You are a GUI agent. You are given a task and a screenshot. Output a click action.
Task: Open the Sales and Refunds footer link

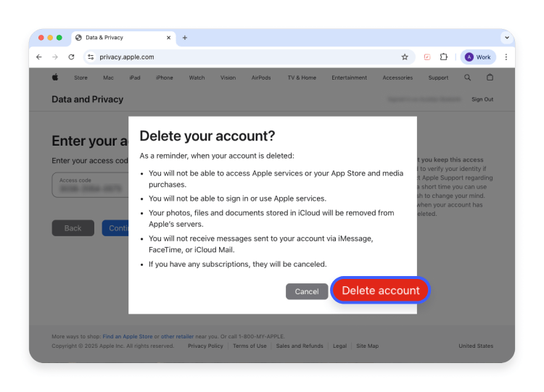tap(300, 346)
